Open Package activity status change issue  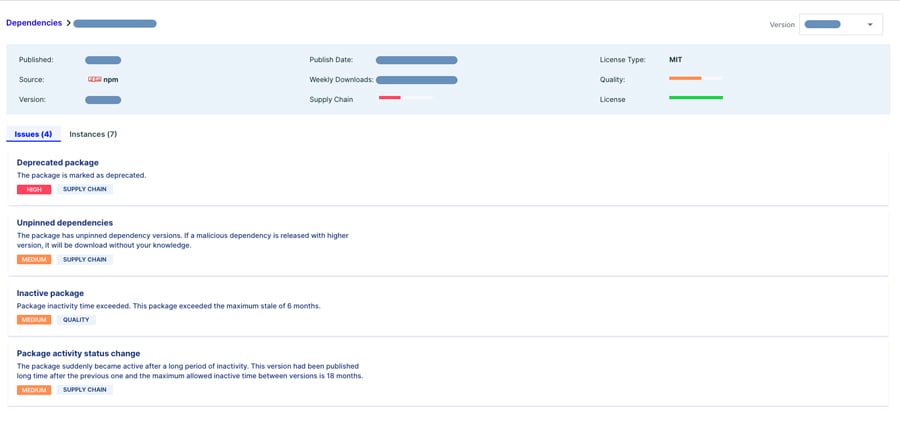pyautogui.click(x=78, y=353)
